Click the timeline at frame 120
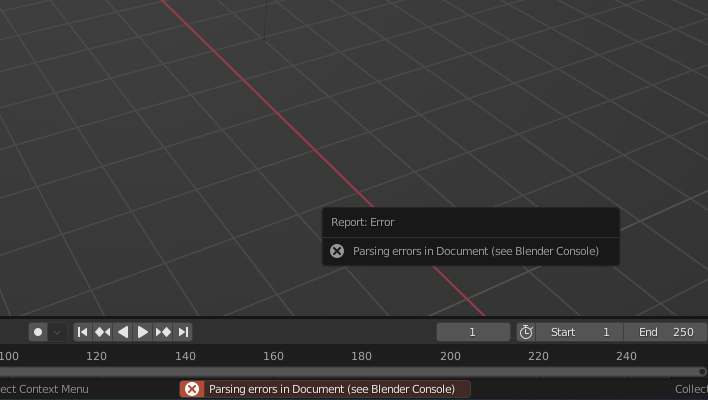 (x=96, y=356)
